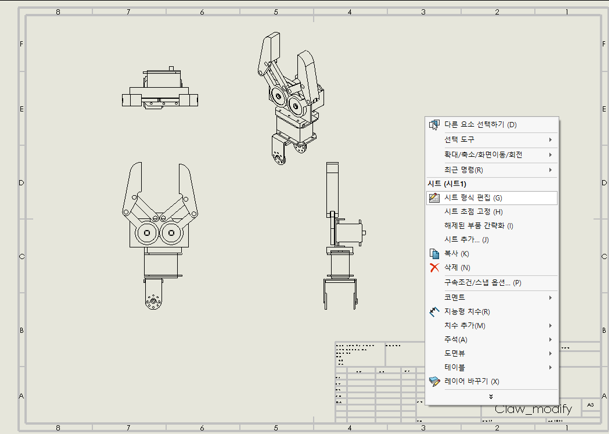Expand the context menu with the bottom chevron
The width and height of the screenshot is (609, 434).
click(491, 397)
